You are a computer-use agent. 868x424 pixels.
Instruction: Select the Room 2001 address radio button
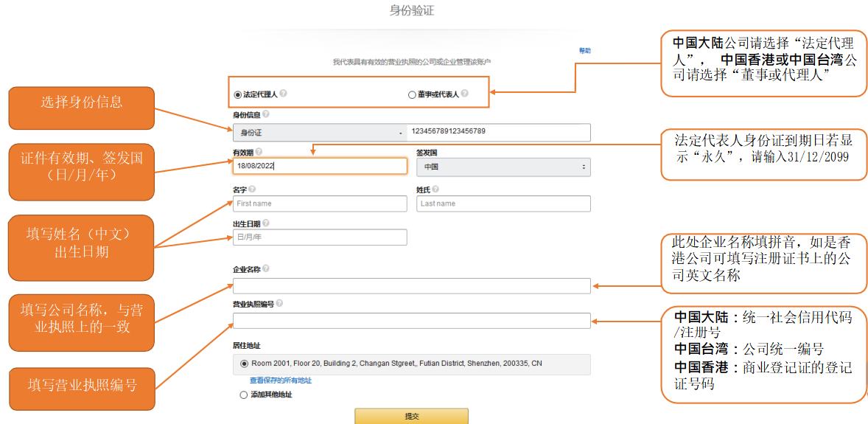tap(244, 364)
